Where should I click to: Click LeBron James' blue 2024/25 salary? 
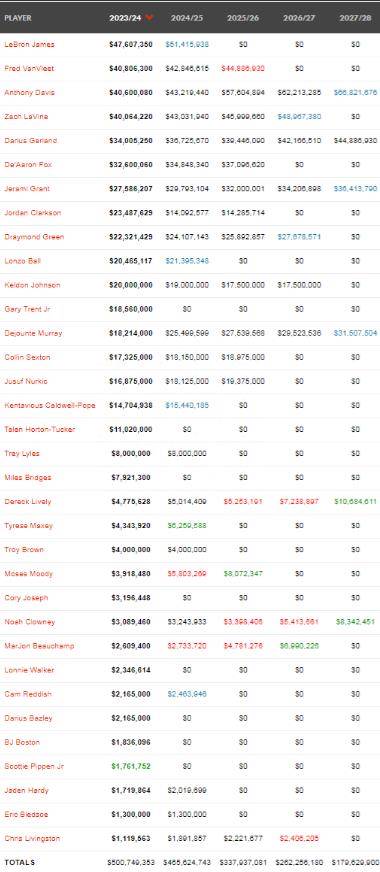(187, 44)
